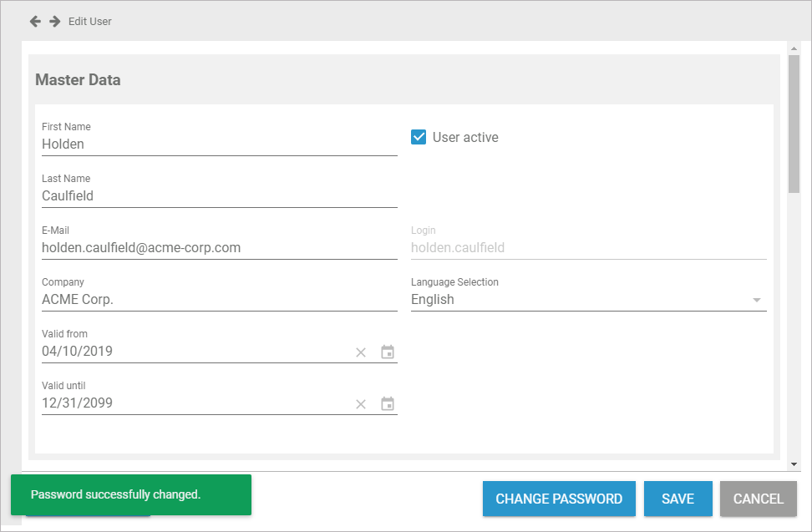Image resolution: width=812 pixels, height=532 pixels.
Task: Click the Valid until date field
Action: [x=192, y=403]
